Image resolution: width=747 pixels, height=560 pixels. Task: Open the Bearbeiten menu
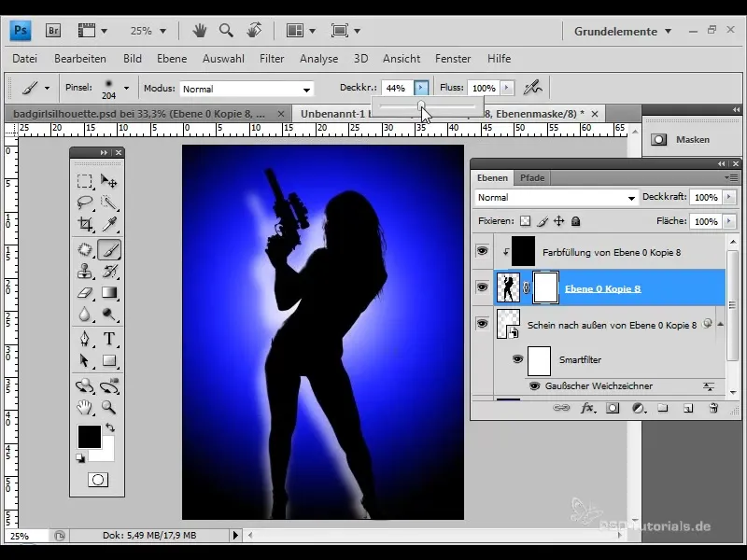click(x=80, y=59)
